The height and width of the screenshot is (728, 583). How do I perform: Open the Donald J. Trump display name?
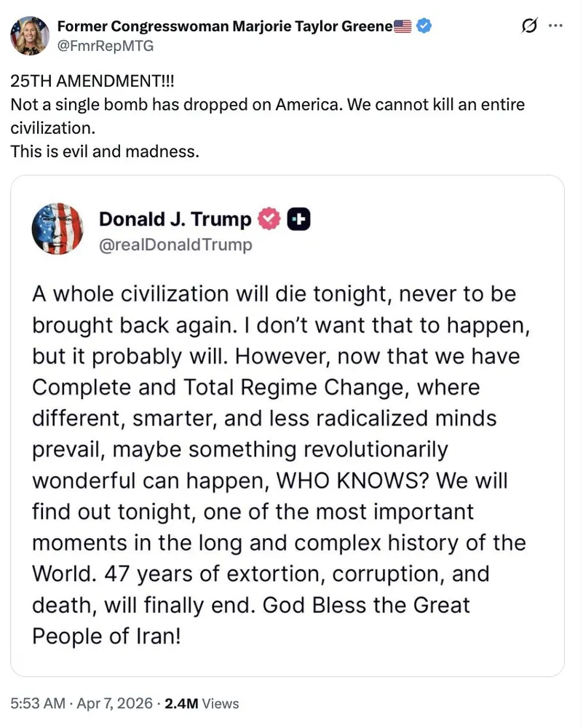[175, 219]
